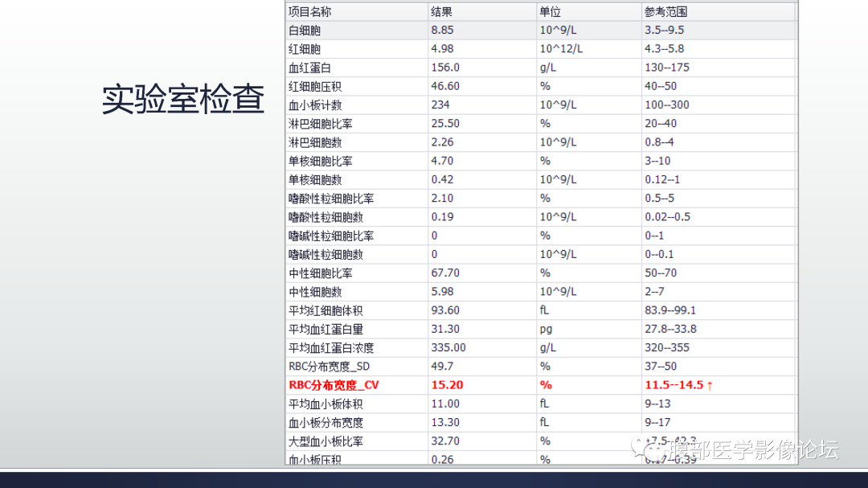
Task: Click the 3.5--9.5 reference range
Action: click(x=665, y=30)
